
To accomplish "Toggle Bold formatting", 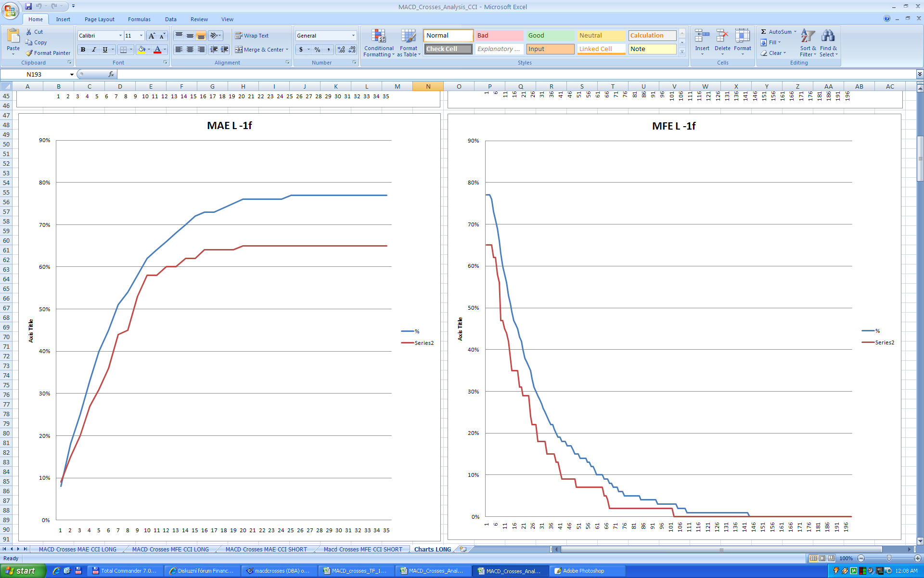I will tap(83, 50).
